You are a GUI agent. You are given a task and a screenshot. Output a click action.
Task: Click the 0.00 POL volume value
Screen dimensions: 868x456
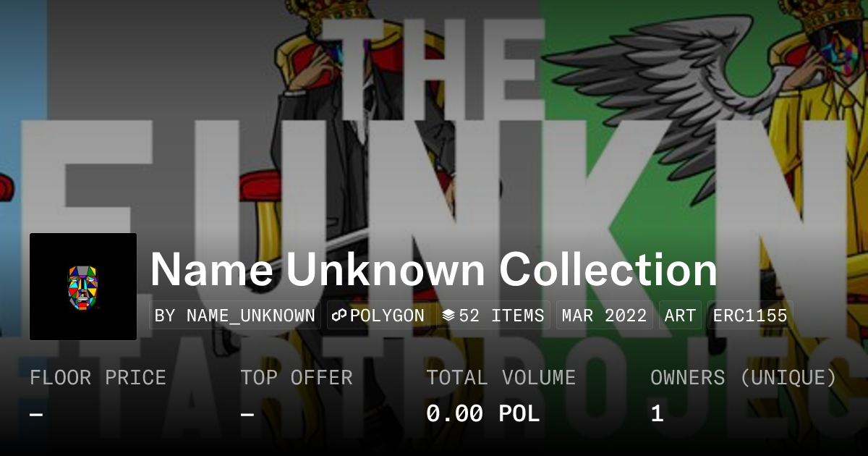[x=483, y=414]
